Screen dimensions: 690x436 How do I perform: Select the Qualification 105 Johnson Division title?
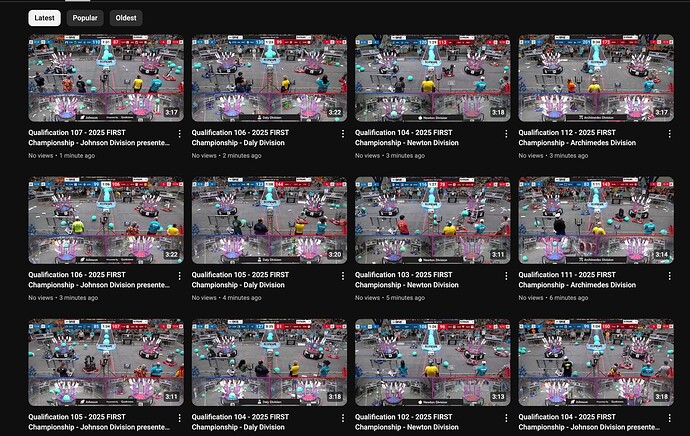tap(99, 422)
